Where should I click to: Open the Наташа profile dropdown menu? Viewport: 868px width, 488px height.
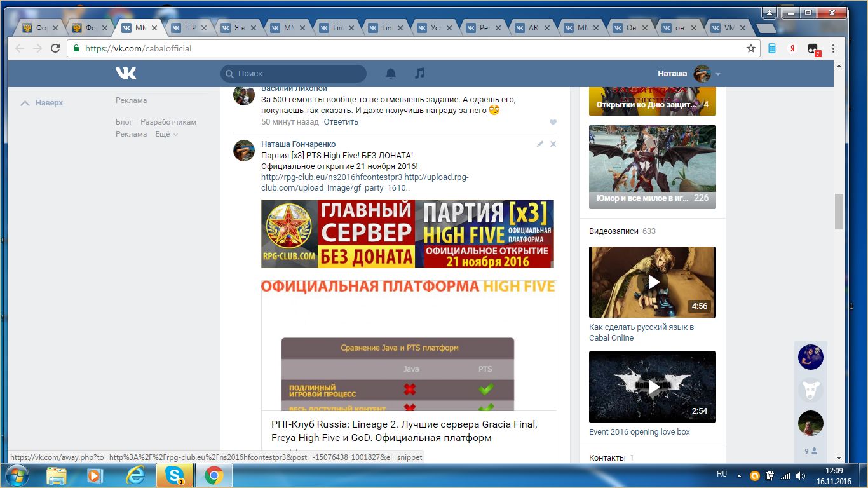coord(689,74)
